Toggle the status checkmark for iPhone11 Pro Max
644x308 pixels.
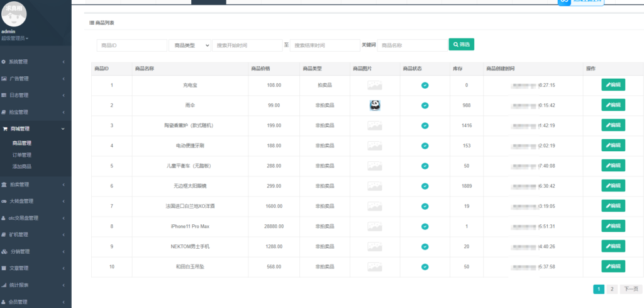[425, 226]
